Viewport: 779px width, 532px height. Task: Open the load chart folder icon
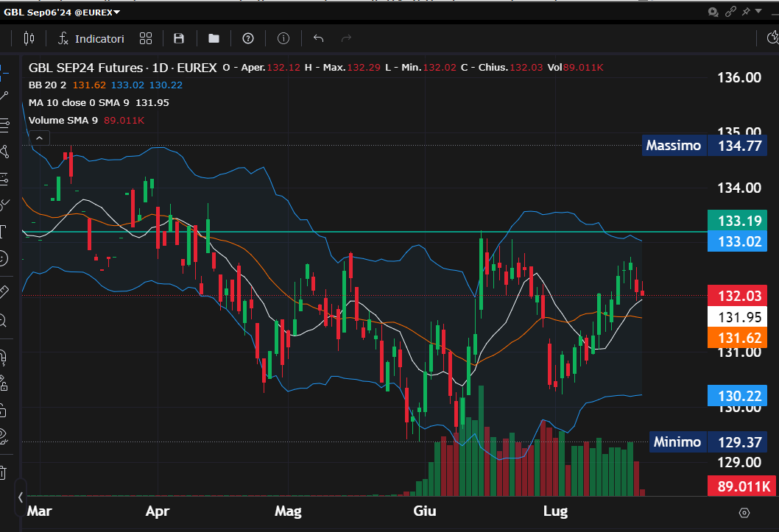pos(214,38)
